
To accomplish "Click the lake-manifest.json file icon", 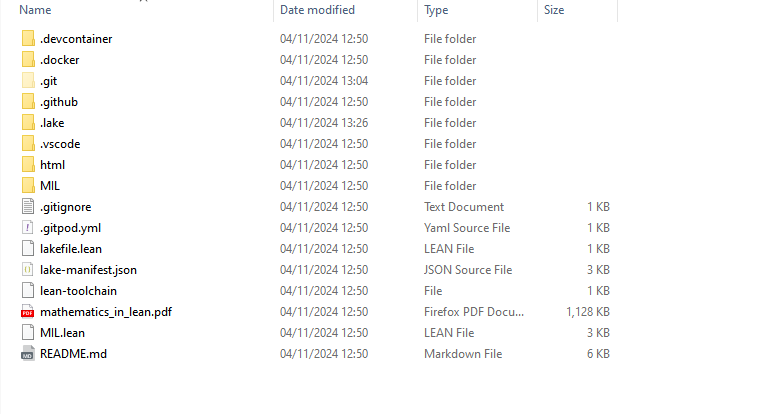I will pos(28,270).
